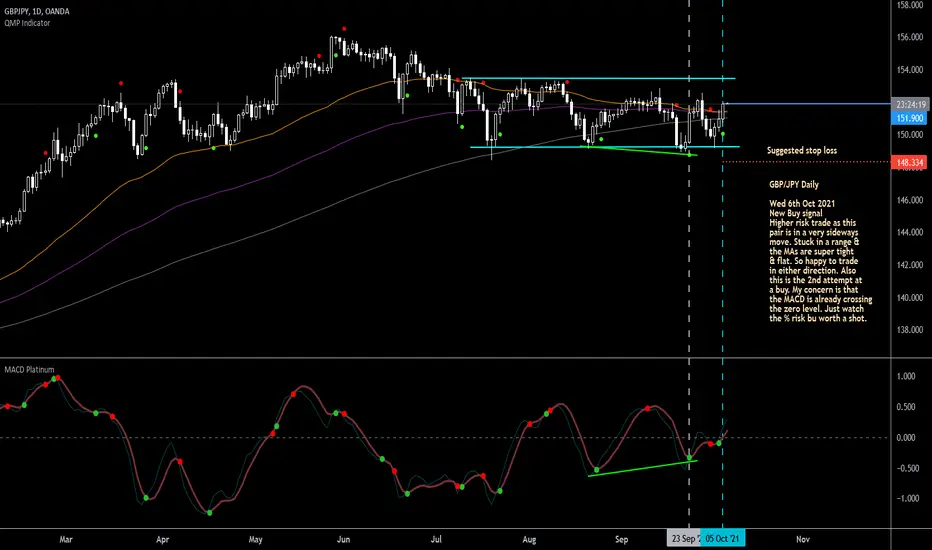Click the green buy dot at MACD April low

pos(209,513)
